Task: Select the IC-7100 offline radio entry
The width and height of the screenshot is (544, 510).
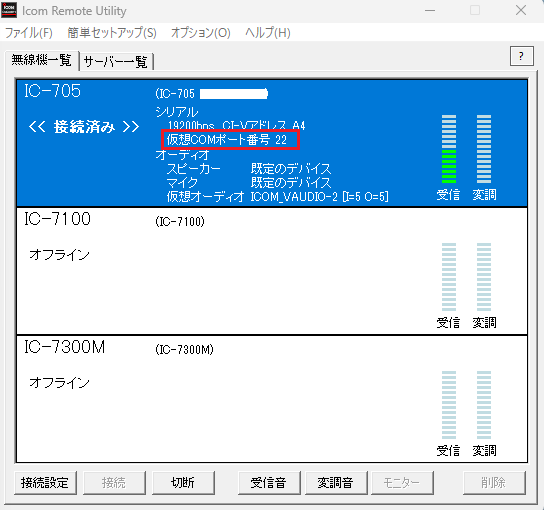Action: (x=272, y=271)
